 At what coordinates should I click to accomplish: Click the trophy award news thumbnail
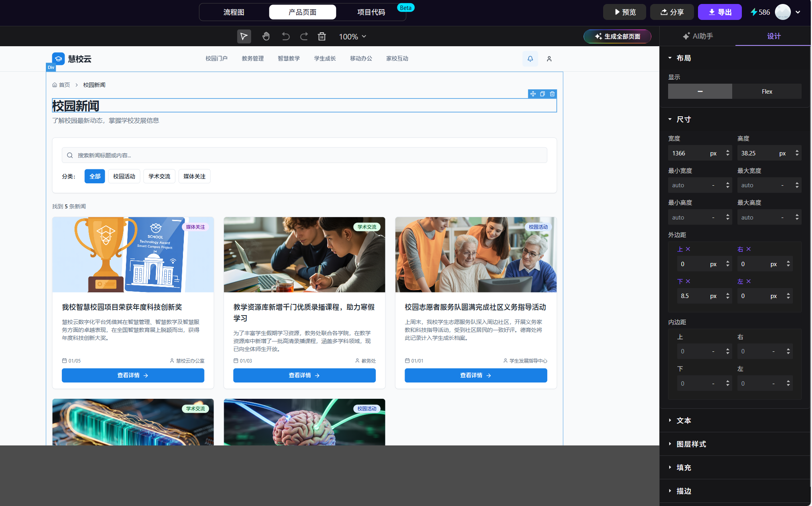pos(133,255)
